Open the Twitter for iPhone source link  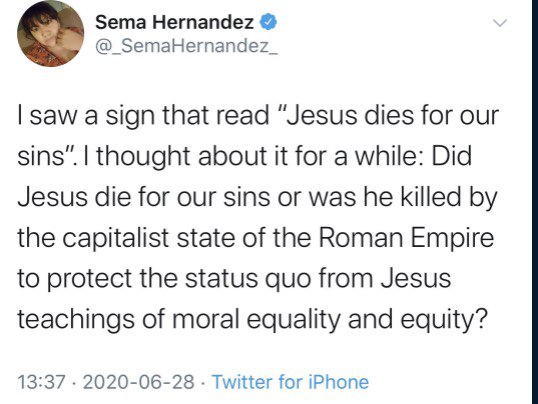[290, 382]
